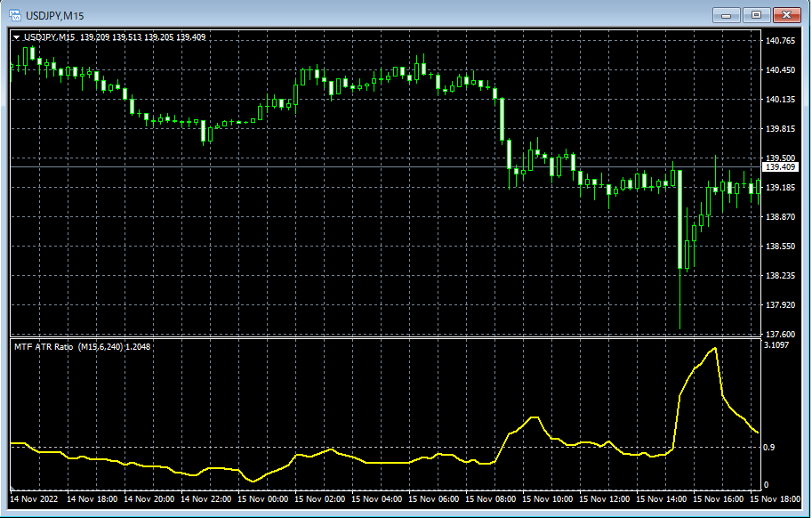The height and width of the screenshot is (518, 812).
Task: Click the 140.135 price axis value
Action: tap(780, 99)
